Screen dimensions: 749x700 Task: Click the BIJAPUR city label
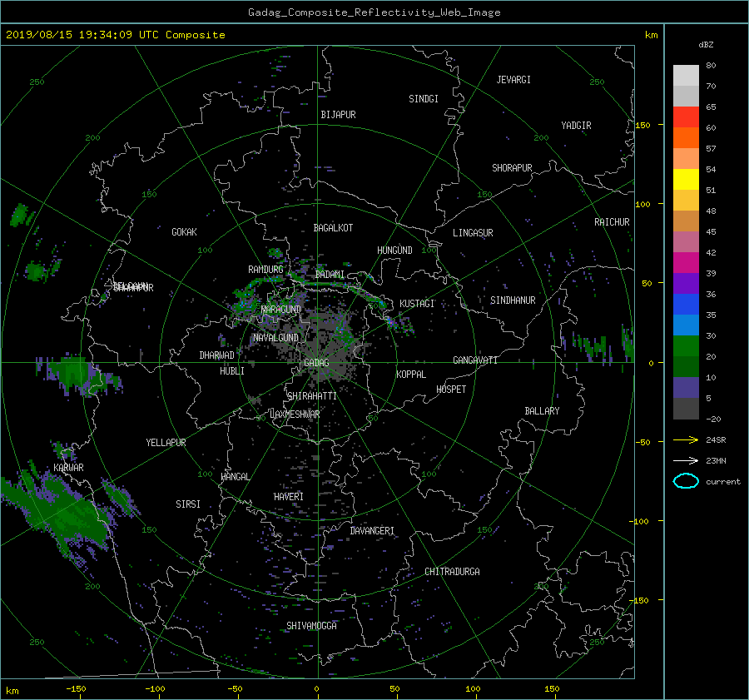click(x=338, y=115)
